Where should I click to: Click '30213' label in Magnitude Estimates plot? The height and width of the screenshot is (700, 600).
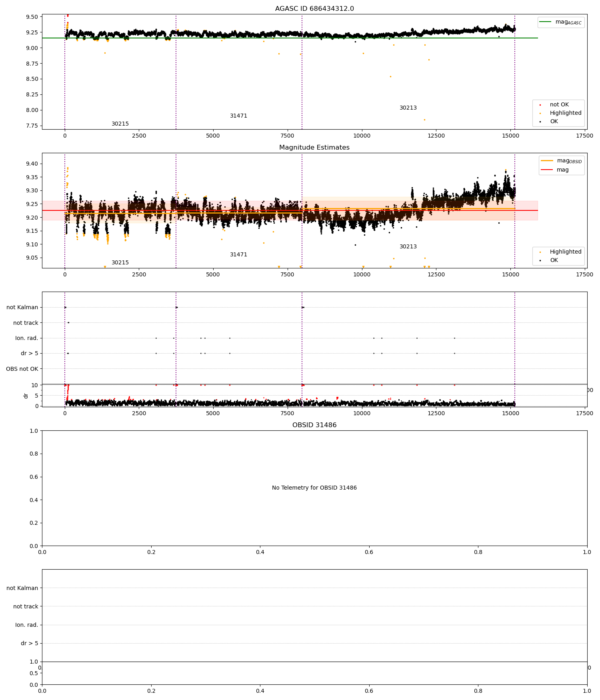(x=408, y=247)
